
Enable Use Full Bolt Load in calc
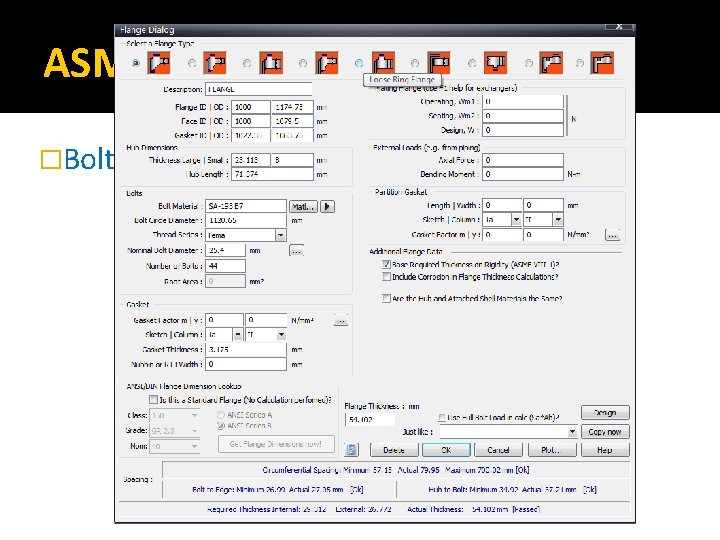tap(442, 417)
